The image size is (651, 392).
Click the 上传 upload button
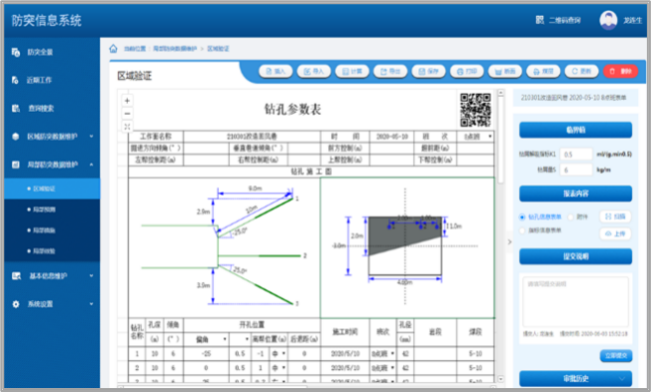click(x=615, y=234)
